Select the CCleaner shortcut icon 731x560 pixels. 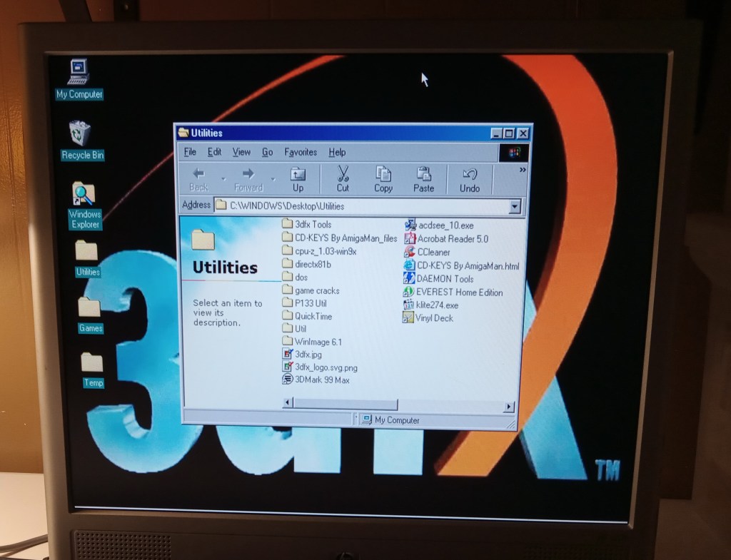(x=410, y=252)
